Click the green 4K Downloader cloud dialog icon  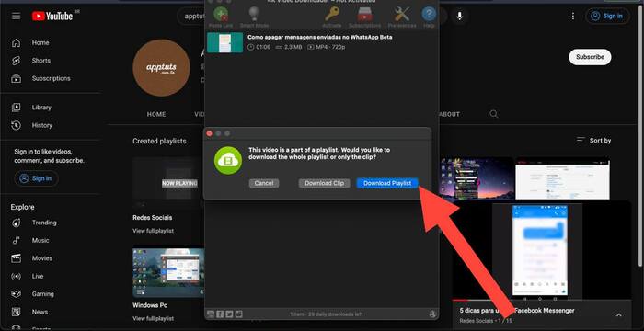point(228,160)
